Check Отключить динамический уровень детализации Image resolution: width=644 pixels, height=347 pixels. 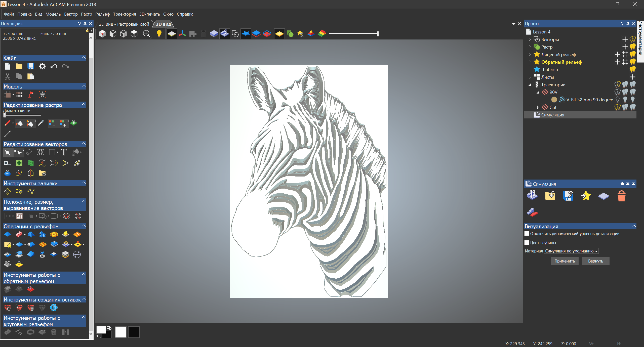point(527,234)
